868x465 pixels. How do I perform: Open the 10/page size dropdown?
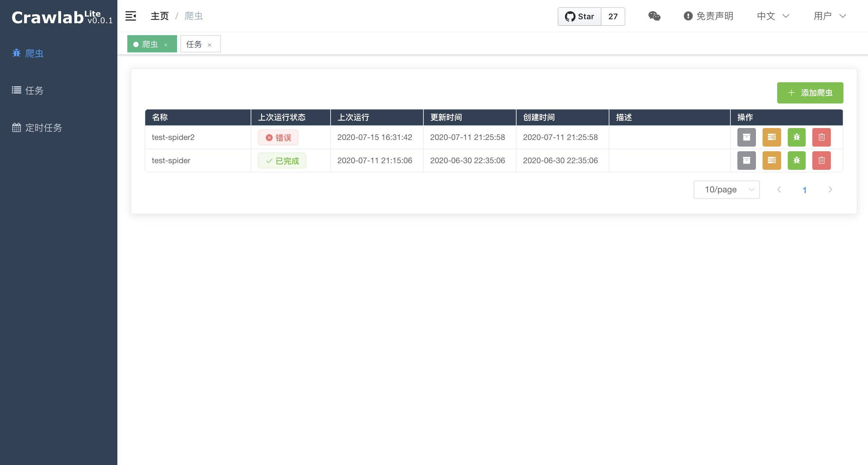[726, 190]
